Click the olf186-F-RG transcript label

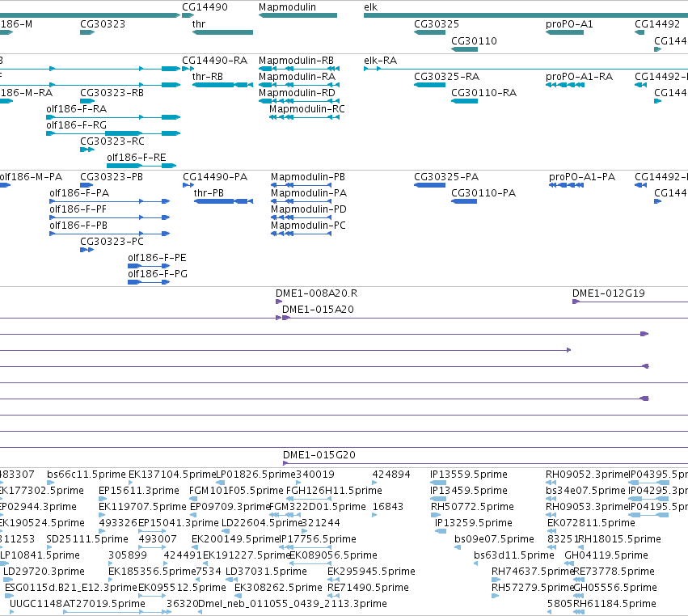click(76, 125)
